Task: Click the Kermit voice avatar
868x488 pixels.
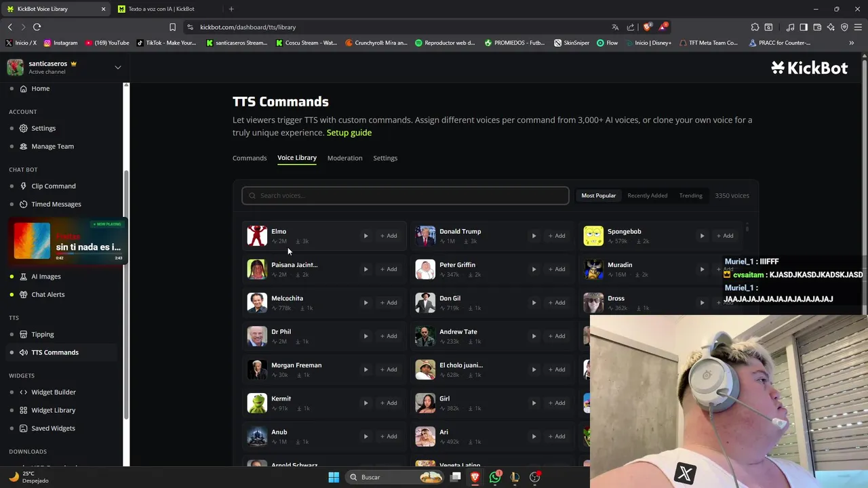Action: [x=257, y=403]
